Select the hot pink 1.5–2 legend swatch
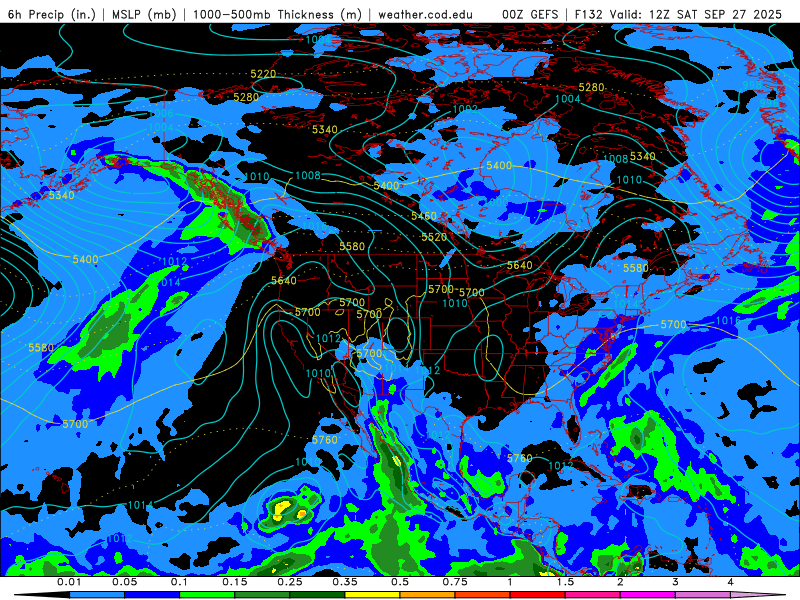Viewport: 800px width, 600px height. (593, 595)
